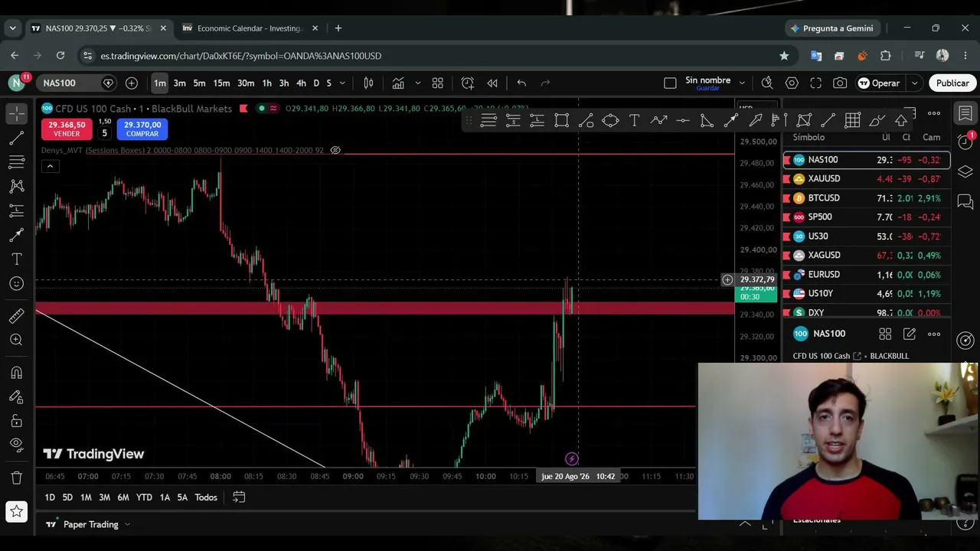Viewport: 980px width, 551px height.
Task: Set the date range to 5D
Action: (x=67, y=497)
